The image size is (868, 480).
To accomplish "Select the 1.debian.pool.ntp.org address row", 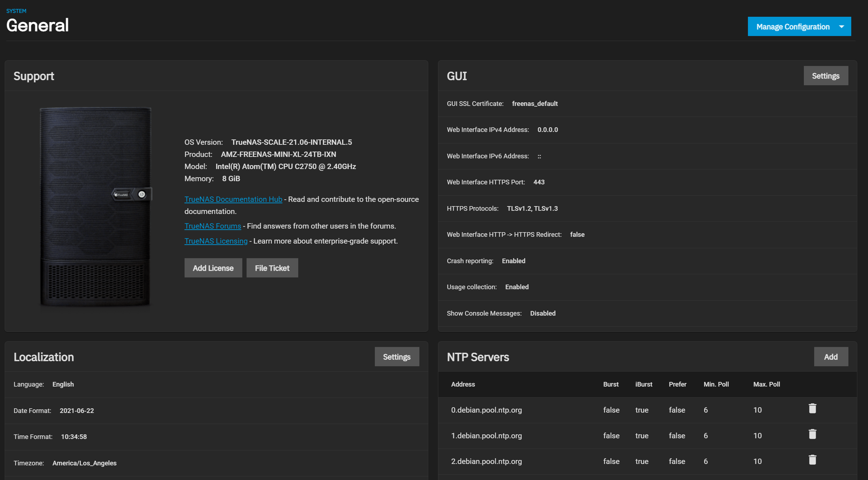I will (486, 436).
